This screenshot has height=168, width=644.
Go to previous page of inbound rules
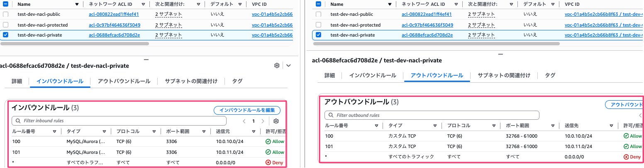tap(244, 121)
